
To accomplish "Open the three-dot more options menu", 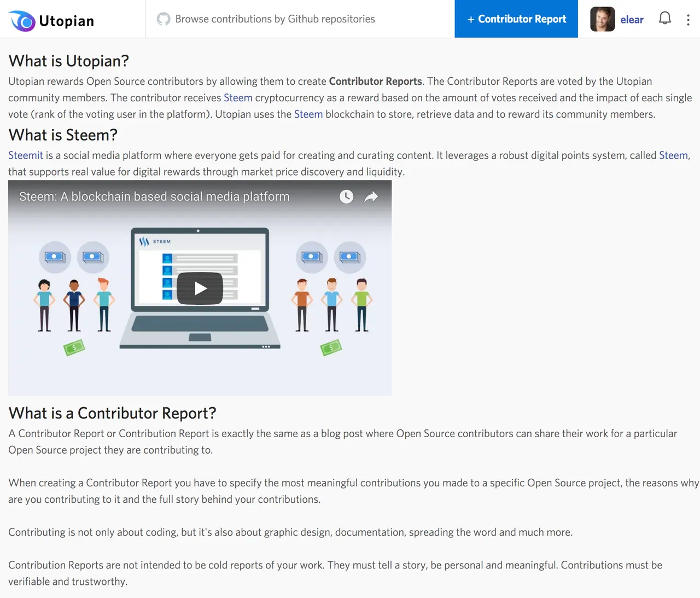I will (x=688, y=20).
